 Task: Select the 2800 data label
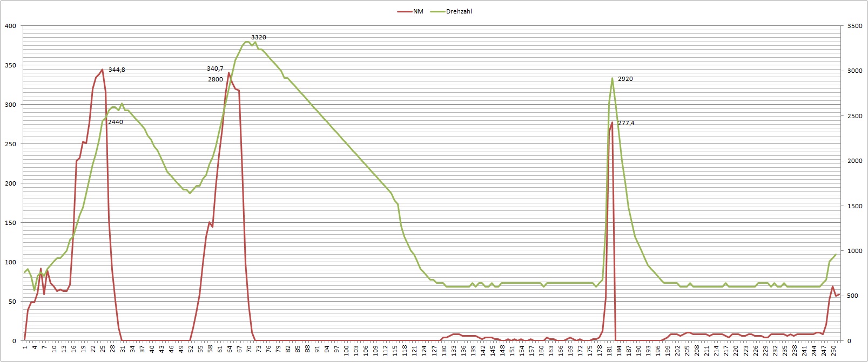click(x=216, y=79)
